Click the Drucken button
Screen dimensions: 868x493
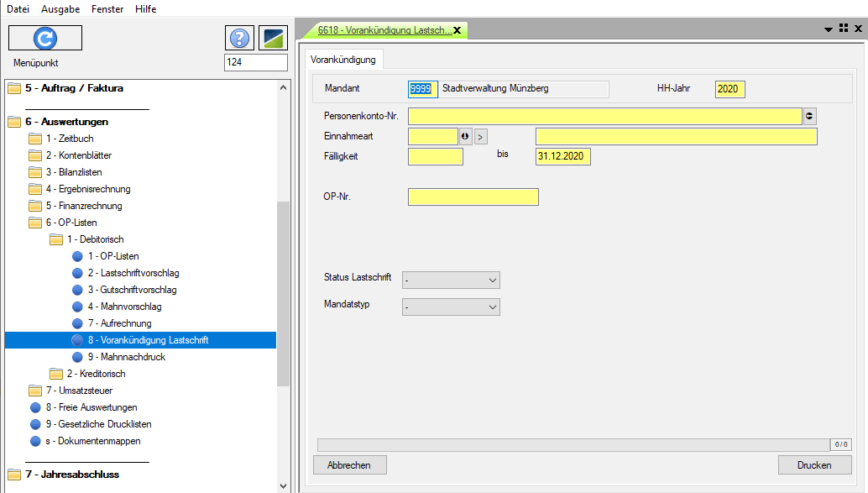coord(814,465)
